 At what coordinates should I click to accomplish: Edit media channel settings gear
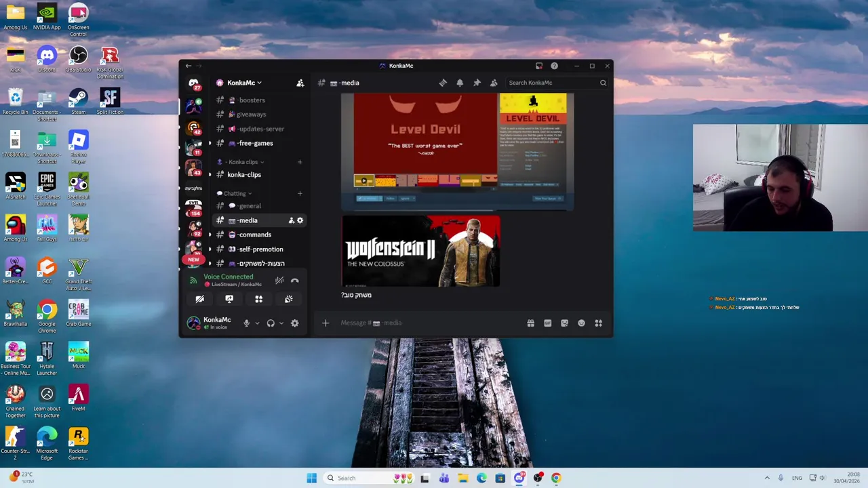click(x=300, y=220)
